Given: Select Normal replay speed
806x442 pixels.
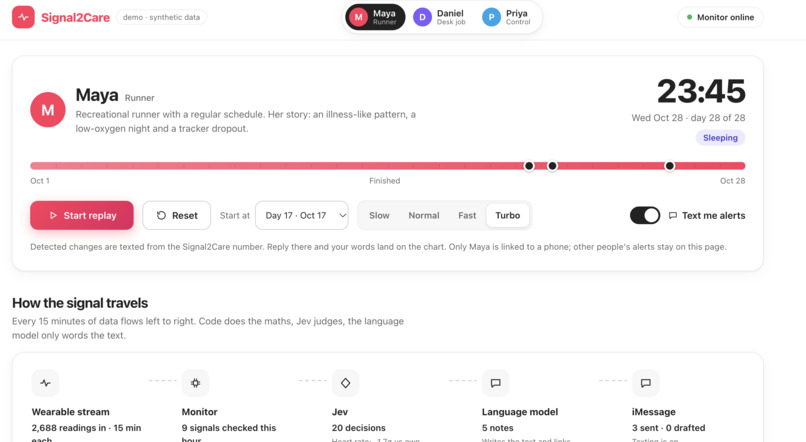Looking at the screenshot, I should pos(424,215).
